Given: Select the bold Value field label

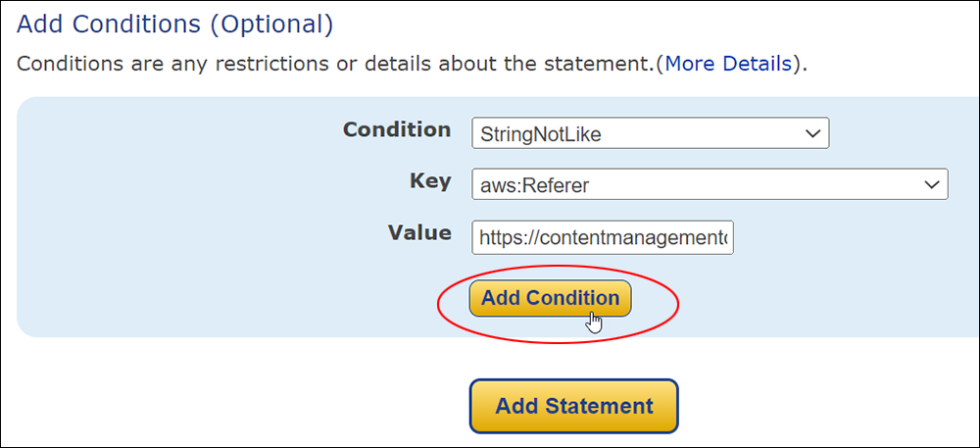Looking at the screenshot, I should pos(419,233).
